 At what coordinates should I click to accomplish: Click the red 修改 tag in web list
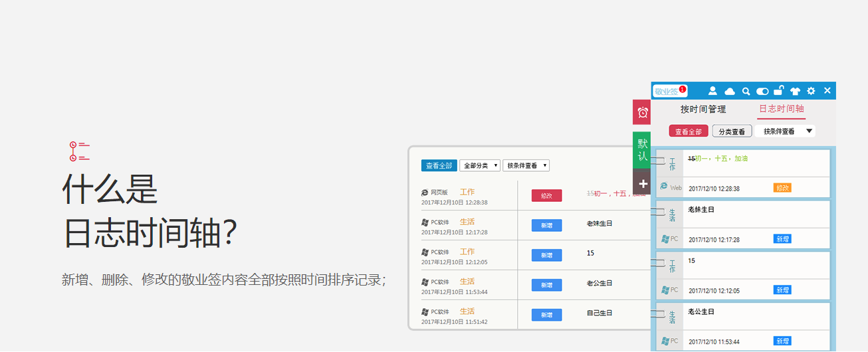(546, 195)
